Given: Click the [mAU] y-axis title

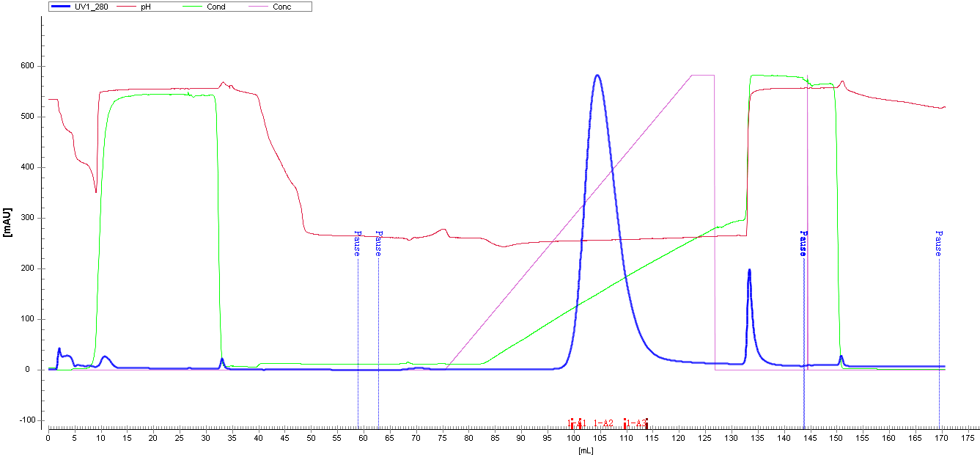Looking at the screenshot, I should [x=8, y=222].
